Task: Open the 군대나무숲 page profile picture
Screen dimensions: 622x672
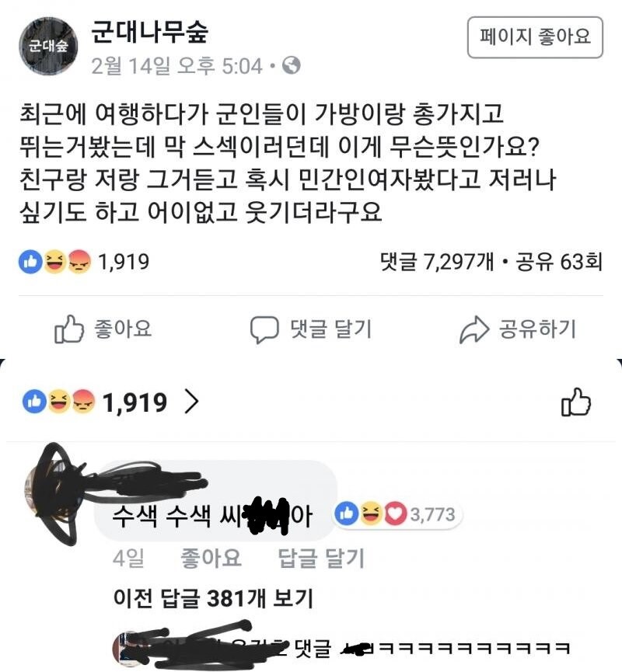Action: [x=48, y=46]
